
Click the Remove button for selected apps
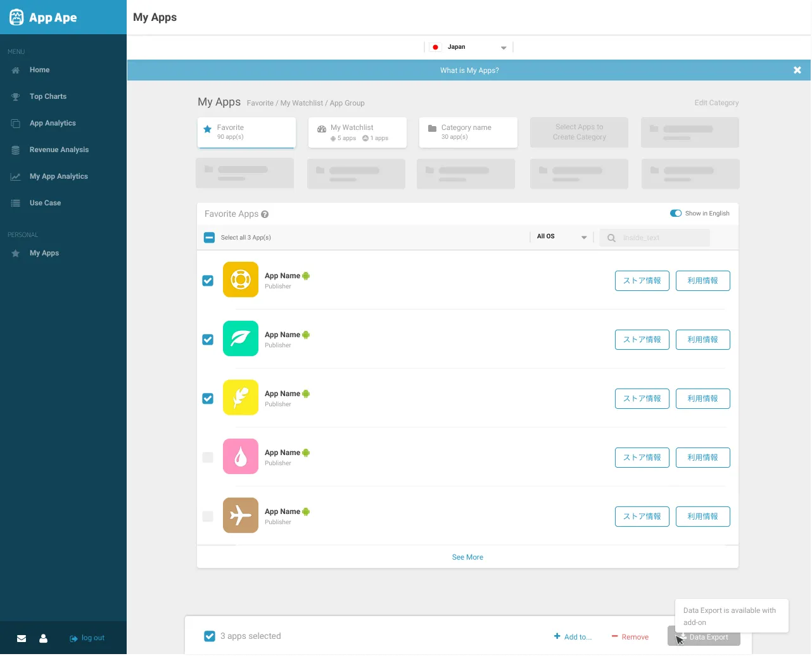[630, 637]
